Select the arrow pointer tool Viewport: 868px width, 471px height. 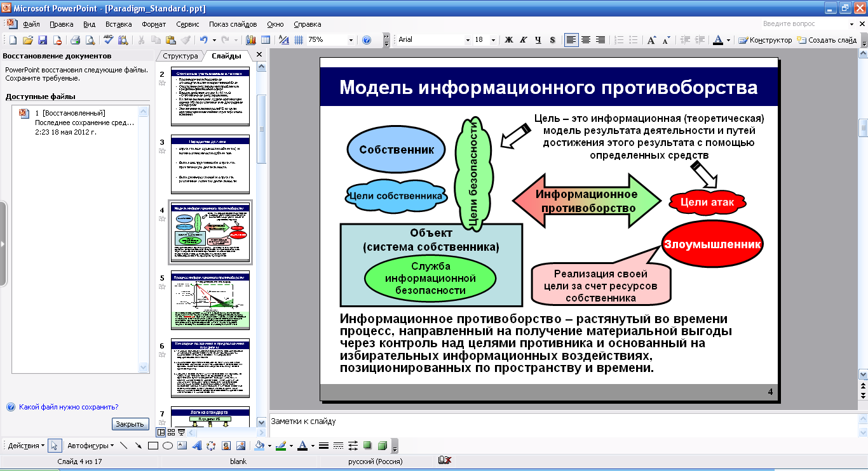54,446
